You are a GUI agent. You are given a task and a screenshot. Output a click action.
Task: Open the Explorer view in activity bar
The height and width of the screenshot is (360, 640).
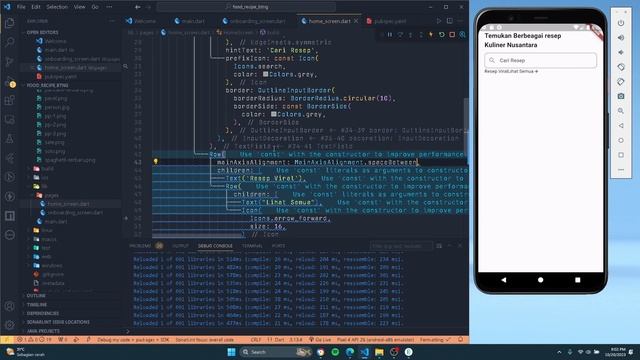click(10, 23)
